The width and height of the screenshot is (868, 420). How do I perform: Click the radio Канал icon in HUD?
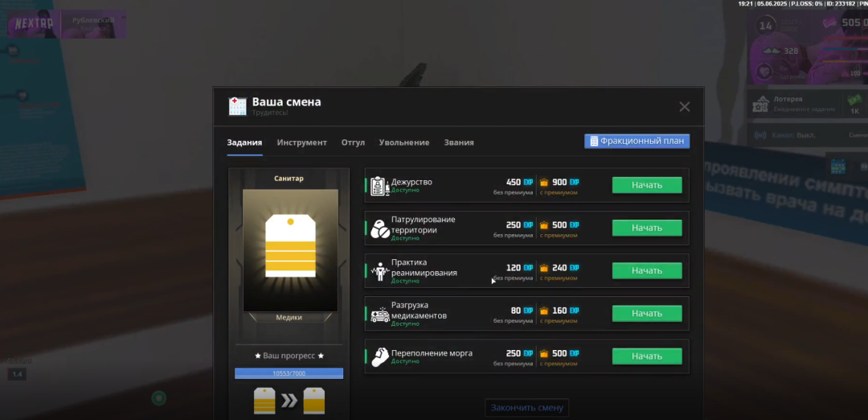759,135
